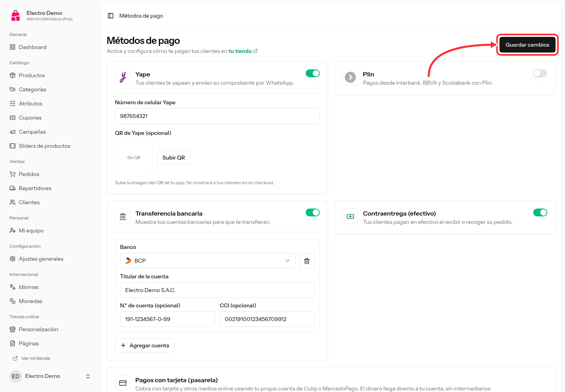Click the bank building icon
Screen dimensions: 565x392
[123, 216]
